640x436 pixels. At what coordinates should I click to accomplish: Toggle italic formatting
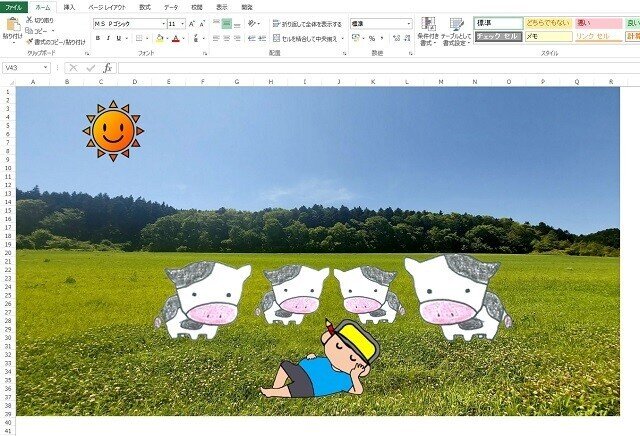pos(108,38)
